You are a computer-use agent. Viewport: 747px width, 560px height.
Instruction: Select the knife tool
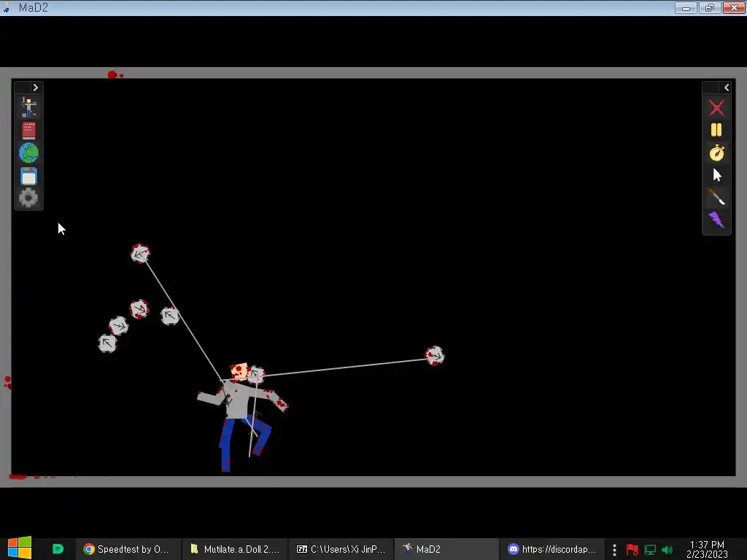pos(716,197)
